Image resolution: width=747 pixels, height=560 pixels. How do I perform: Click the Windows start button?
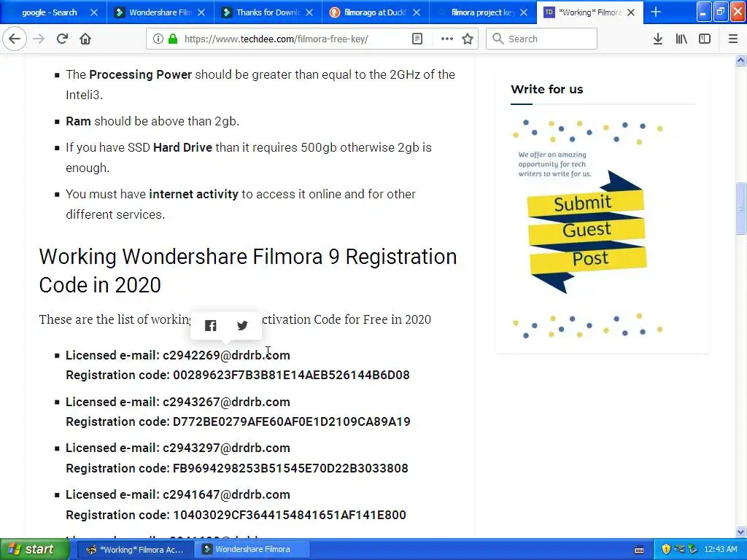(x=34, y=549)
